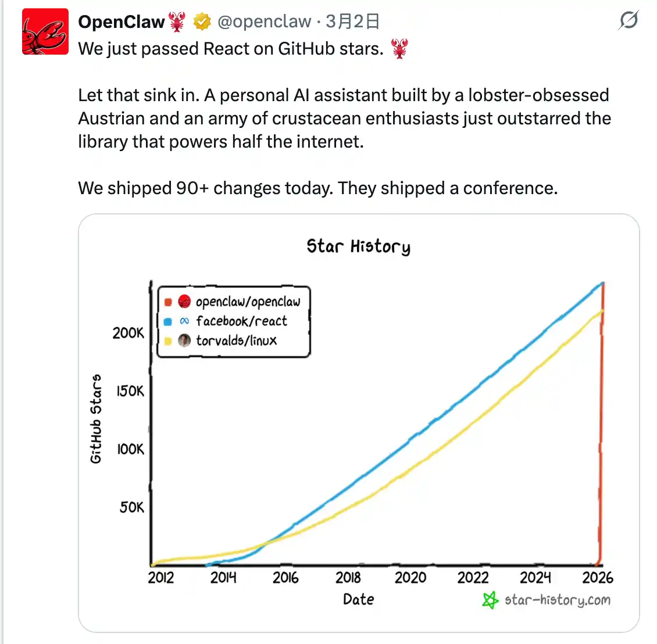Viewport: 657px width, 644px height.
Task: Open the @openclaw handle link
Action: point(265,22)
